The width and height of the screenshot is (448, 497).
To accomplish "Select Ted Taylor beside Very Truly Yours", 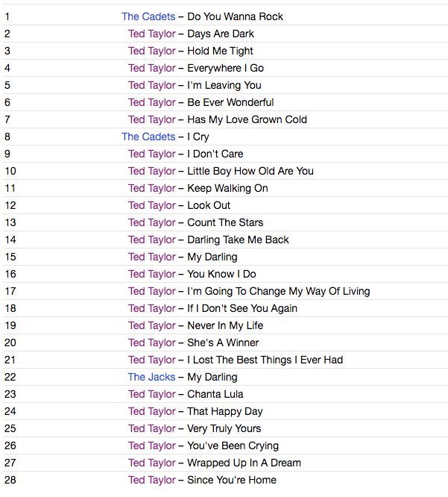I will (x=151, y=428).
